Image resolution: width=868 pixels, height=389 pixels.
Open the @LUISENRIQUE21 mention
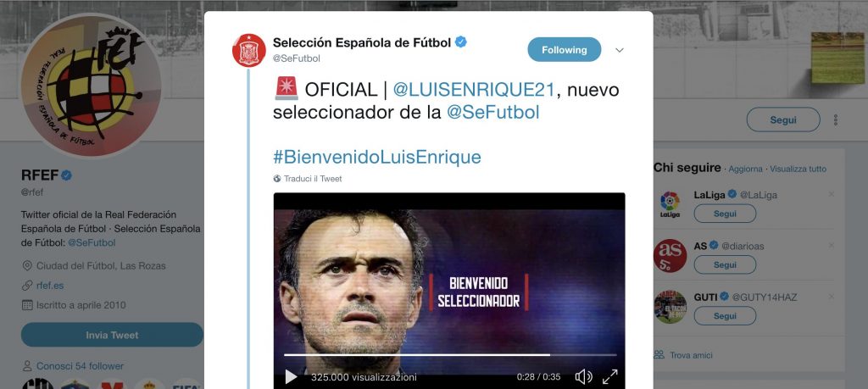[475, 90]
